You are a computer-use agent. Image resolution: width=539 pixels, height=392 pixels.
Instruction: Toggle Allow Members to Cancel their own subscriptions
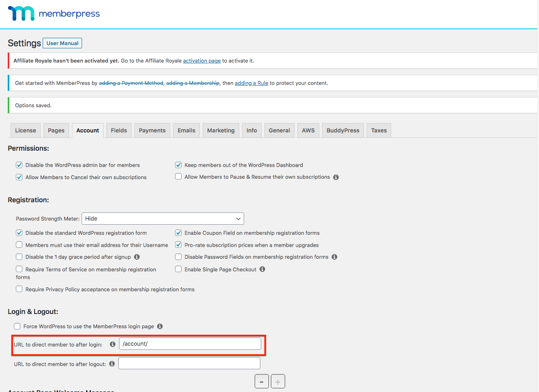tap(19, 177)
